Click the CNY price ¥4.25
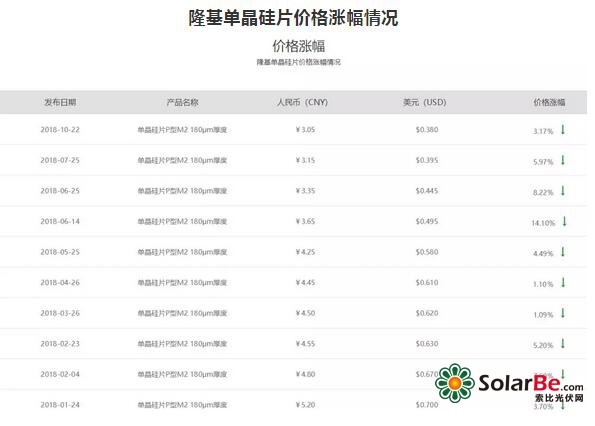The height and width of the screenshot is (426, 595). click(x=305, y=252)
